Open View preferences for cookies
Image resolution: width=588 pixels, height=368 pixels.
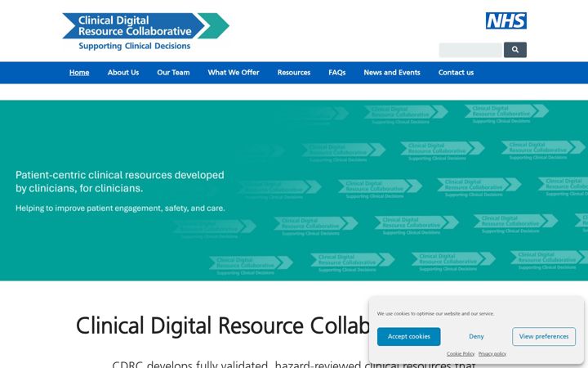[x=544, y=336]
